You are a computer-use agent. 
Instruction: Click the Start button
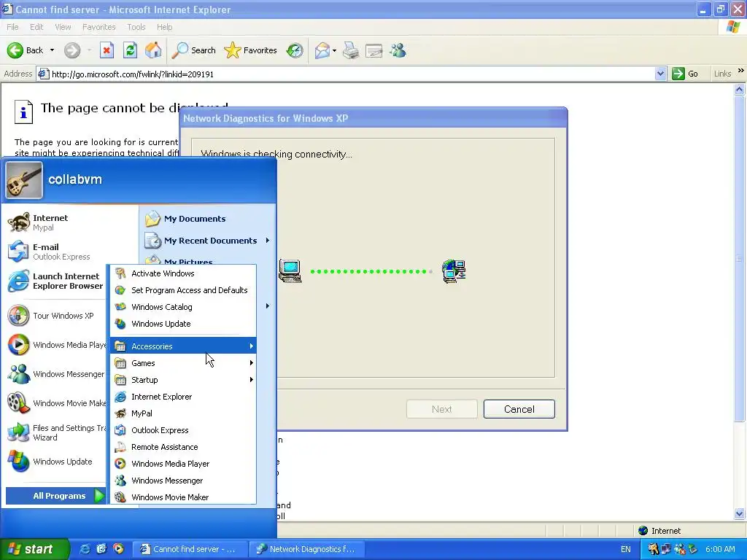tap(34, 549)
